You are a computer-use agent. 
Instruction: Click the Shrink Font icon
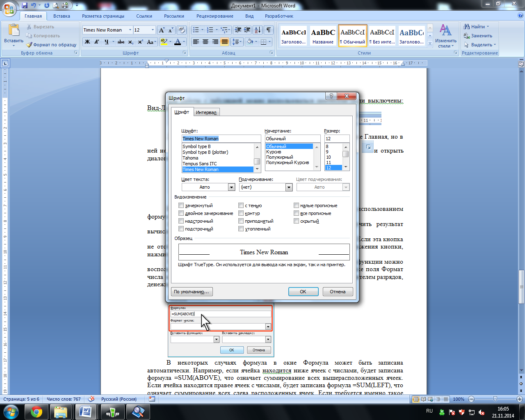(171, 30)
